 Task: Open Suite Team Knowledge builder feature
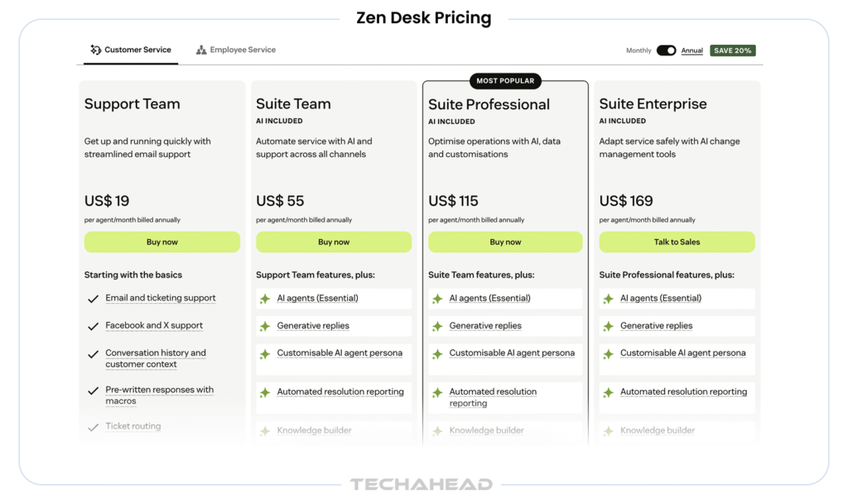[314, 430]
